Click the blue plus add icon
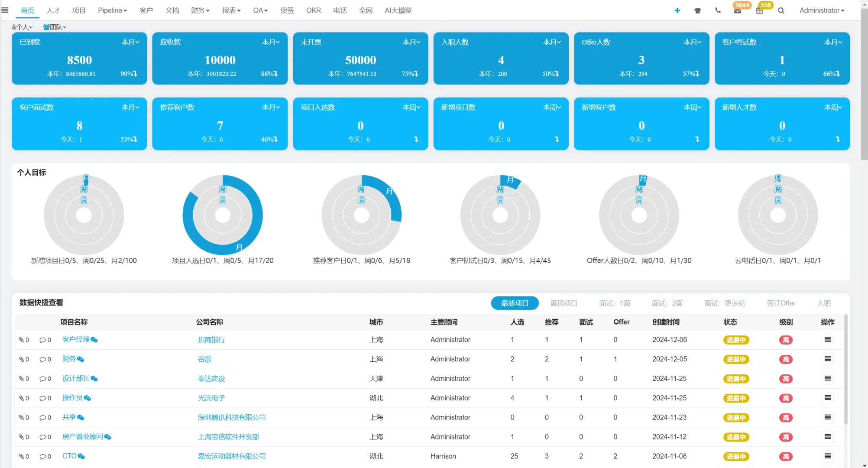The image size is (868, 468). pos(677,10)
